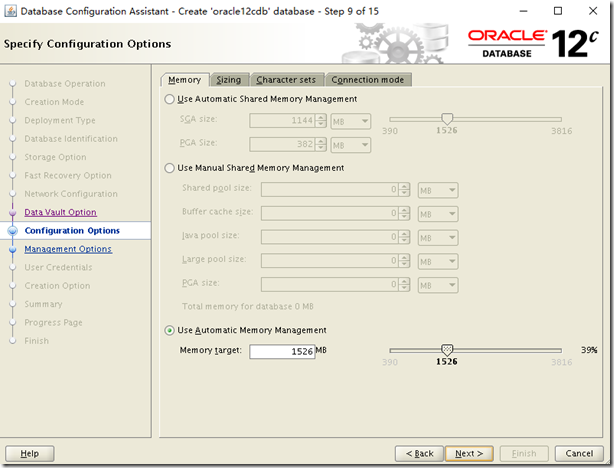Open the Sizing tab

[229, 80]
